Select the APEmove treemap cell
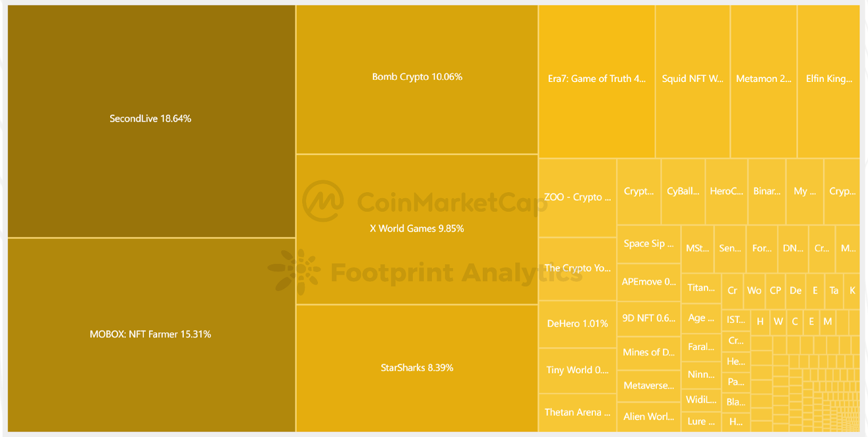 pos(648,282)
